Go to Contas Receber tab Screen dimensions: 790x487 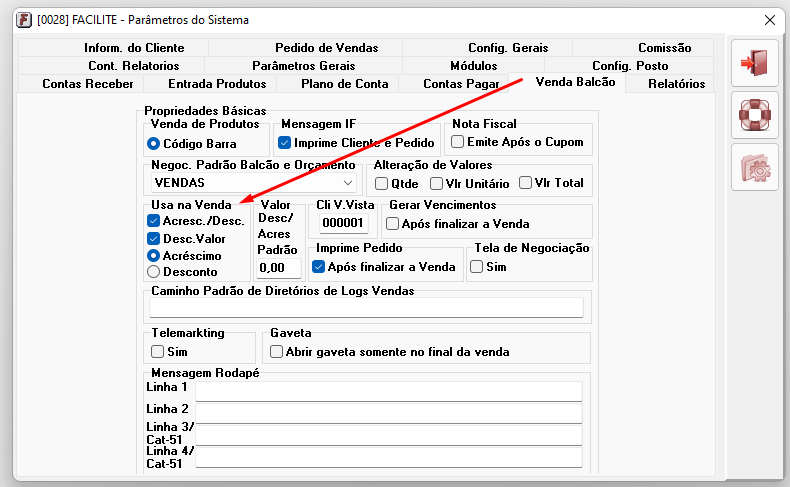pyautogui.click(x=81, y=84)
